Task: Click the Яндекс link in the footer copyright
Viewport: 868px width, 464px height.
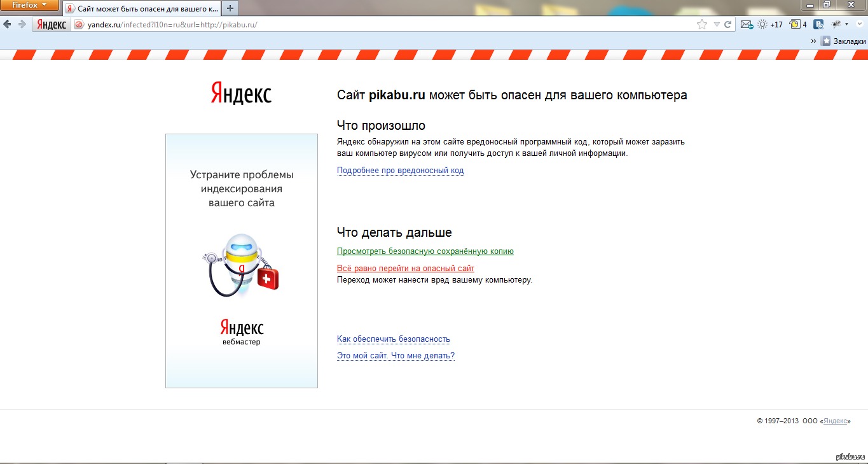Action: click(x=835, y=421)
